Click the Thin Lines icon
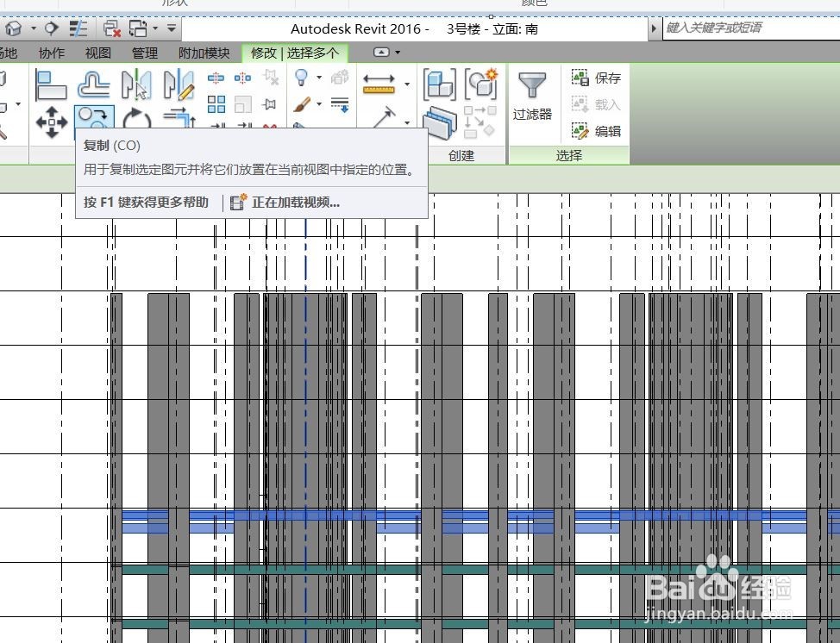This screenshot has width=840, height=643. pyautogui.click(x=78, y=28)
